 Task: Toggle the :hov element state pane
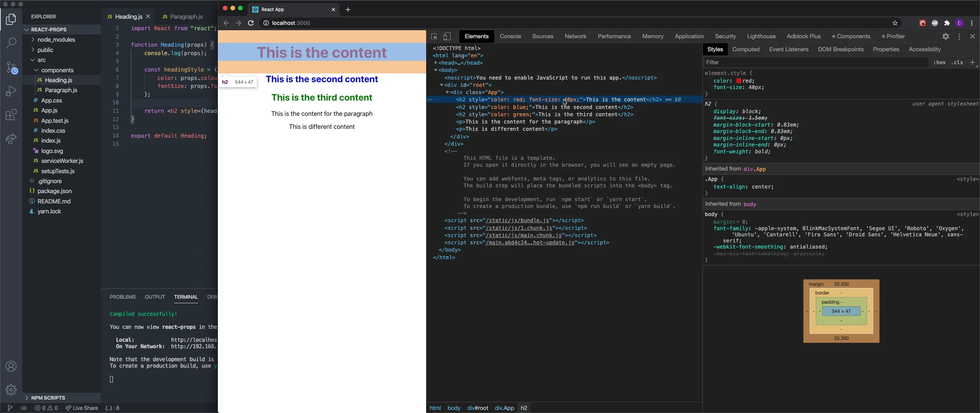click(939, 62)
